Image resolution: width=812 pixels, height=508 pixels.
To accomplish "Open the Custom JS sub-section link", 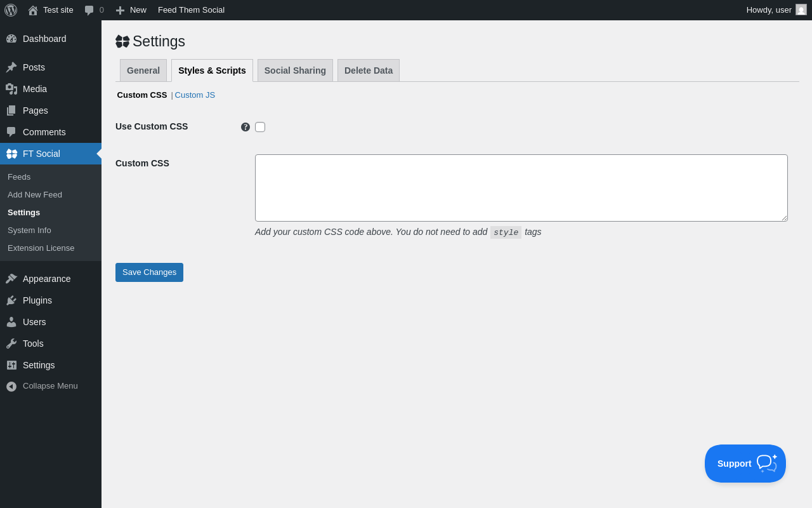I will [195, 95].
